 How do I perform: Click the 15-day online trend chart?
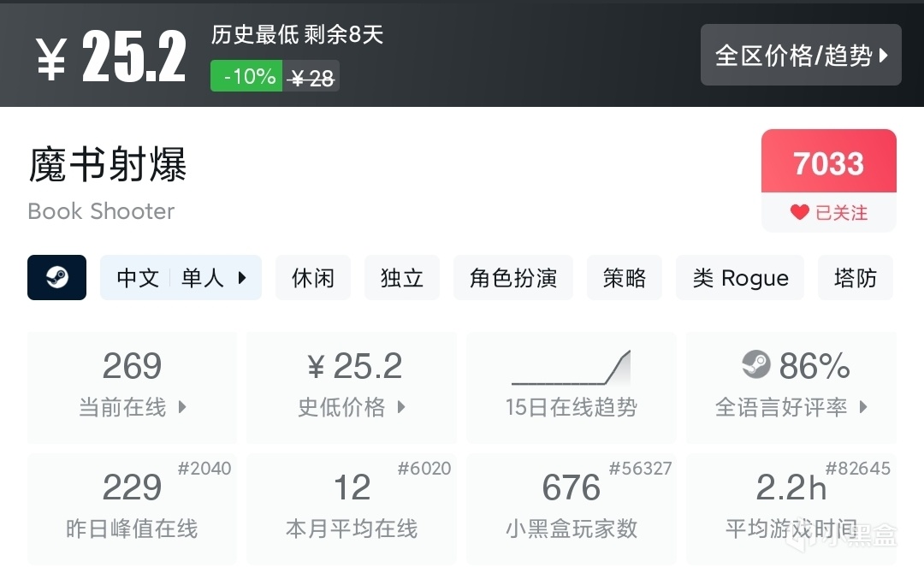pos(571,368)
